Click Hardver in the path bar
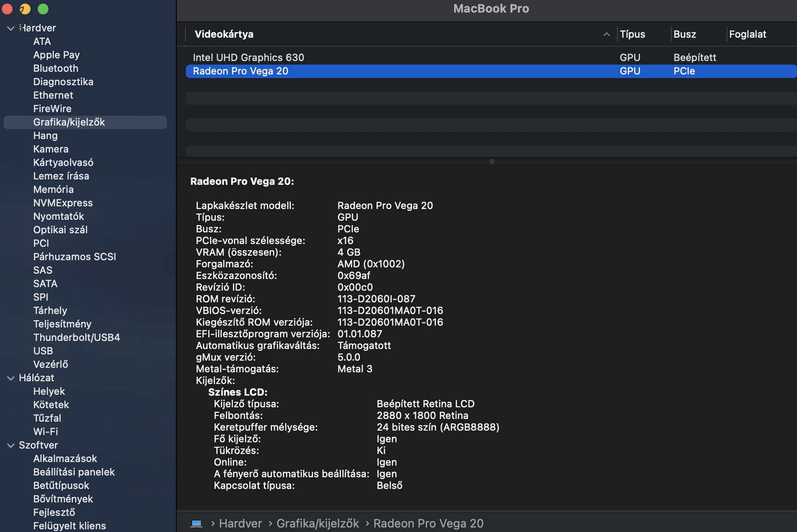The image size is (797, 532). (241, 523)
